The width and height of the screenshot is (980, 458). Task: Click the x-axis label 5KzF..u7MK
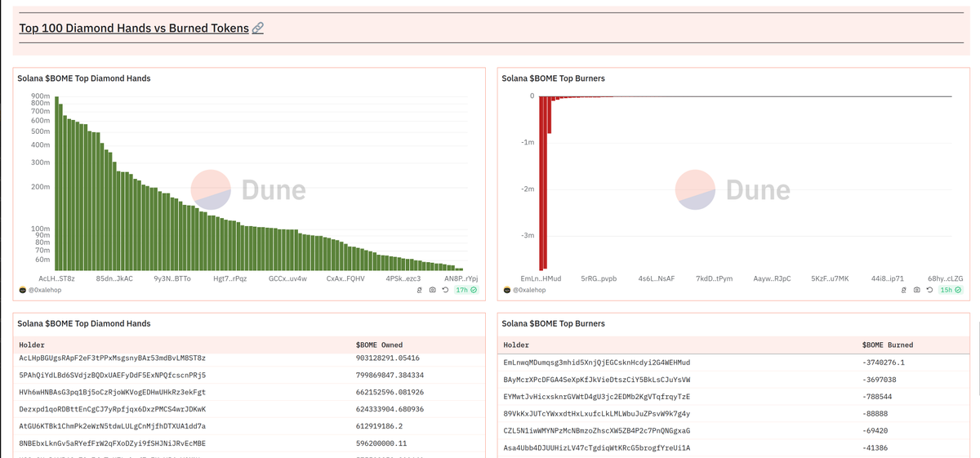pyautogui.click(x=830, y=278)
